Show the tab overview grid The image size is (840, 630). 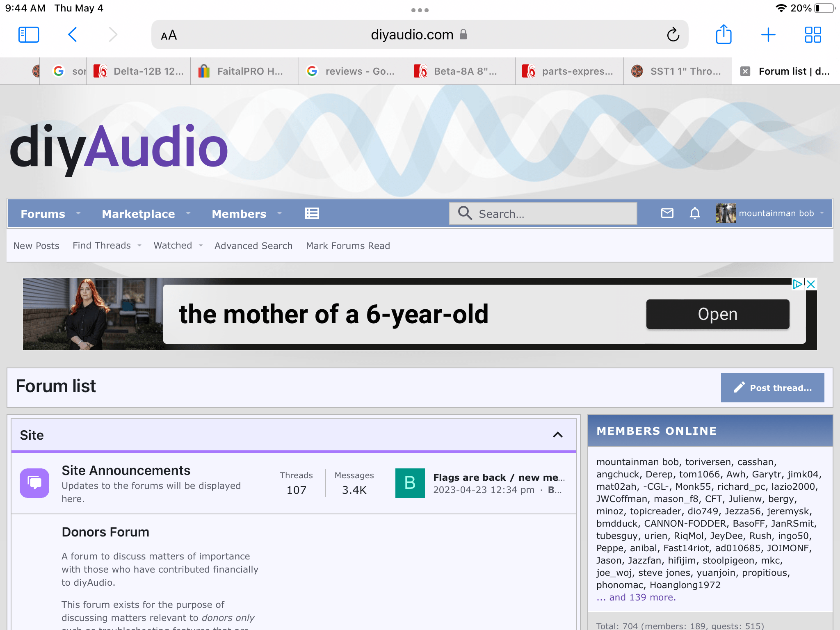click(813, 35)
